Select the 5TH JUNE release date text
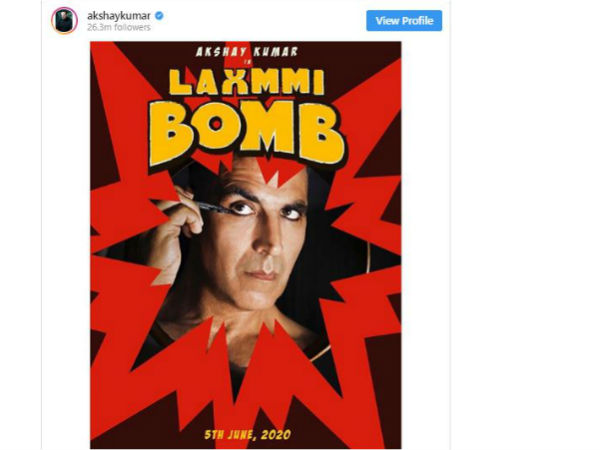The height and width of the screenshot is (450, 600). (230, 435)
